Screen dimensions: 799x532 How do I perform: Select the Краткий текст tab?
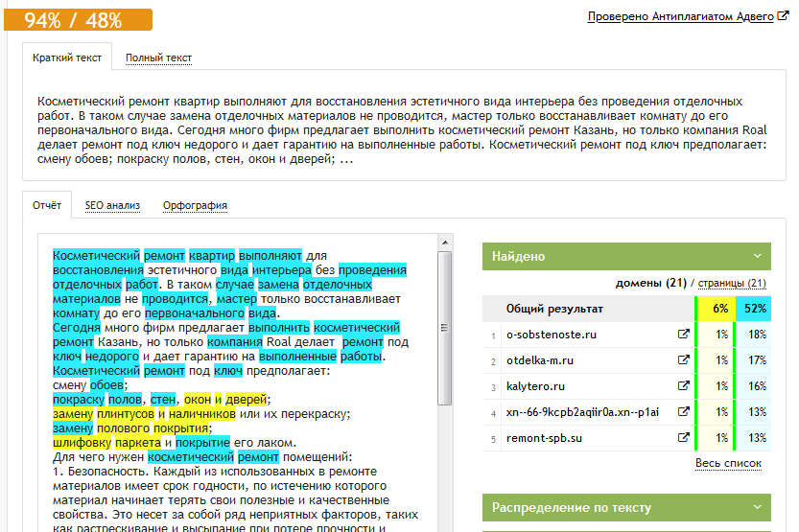pyautogui.click(x=67, y=58)
